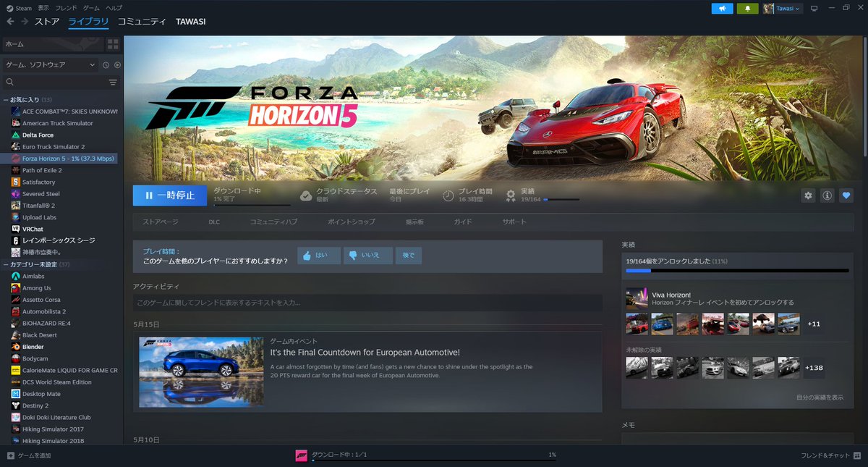Open the advanced filter sliders icon
Image resolution: width=868 pixels, height=467 pixels.
pos(113,83)
